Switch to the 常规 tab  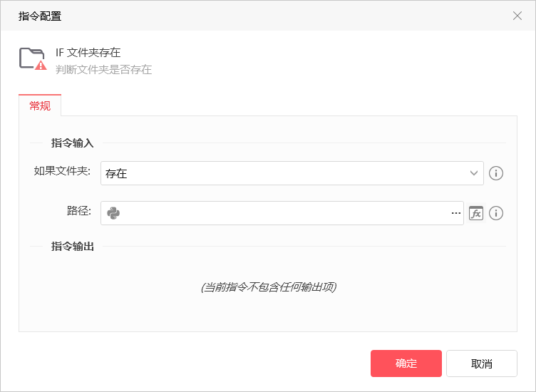(x=40, y=105)
